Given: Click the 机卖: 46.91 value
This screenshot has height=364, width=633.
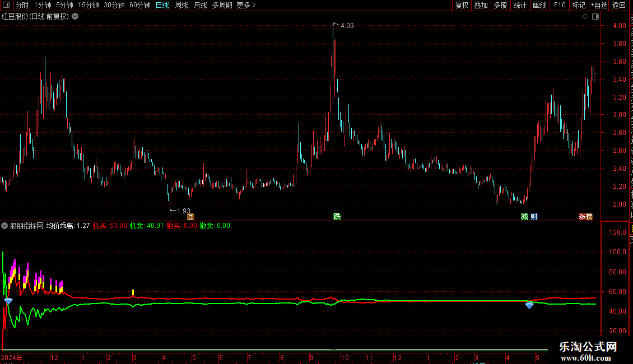Looking at the screenshot, I should [147, 226].
